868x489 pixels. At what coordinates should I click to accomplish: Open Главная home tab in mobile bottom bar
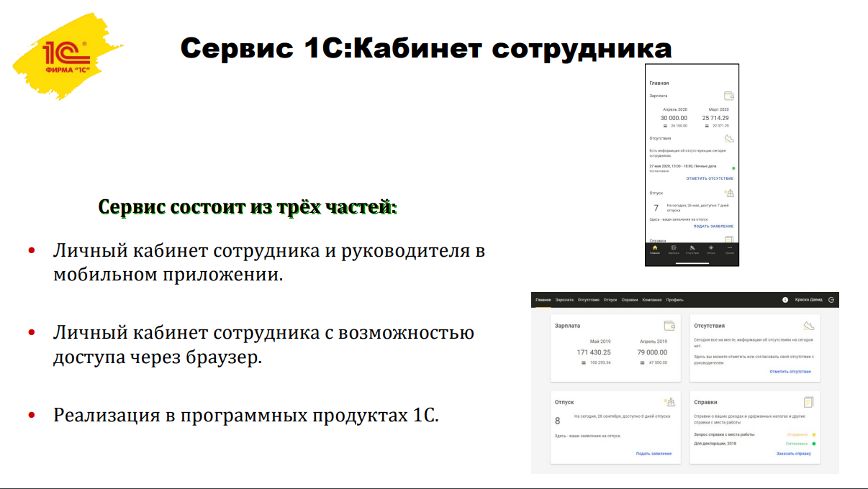tap(654, 250)
